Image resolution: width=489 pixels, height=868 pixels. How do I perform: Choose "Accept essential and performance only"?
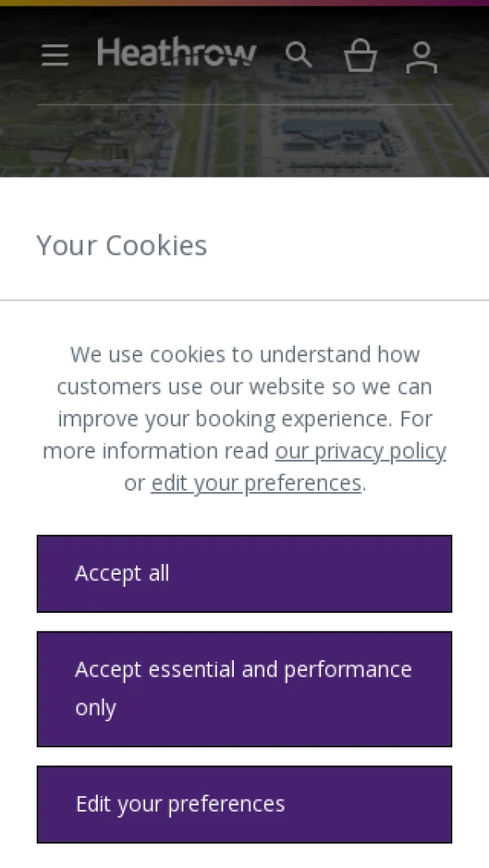[x=244, y=689]
